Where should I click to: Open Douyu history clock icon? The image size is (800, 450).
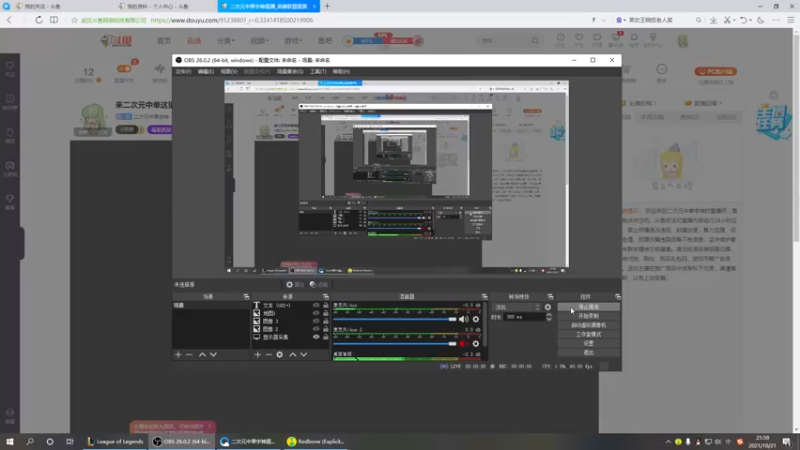coord(561,38)
